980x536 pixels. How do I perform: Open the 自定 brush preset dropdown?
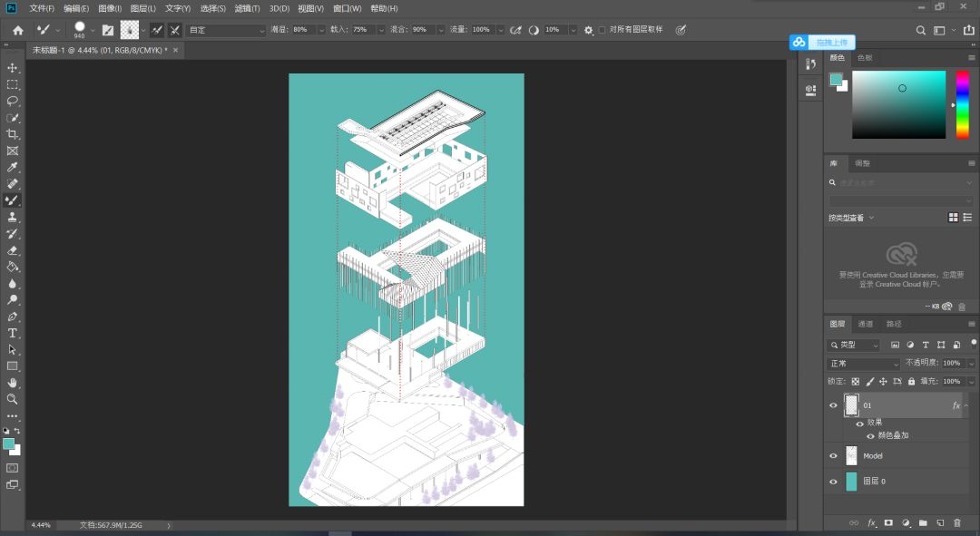tap(226, 30)
